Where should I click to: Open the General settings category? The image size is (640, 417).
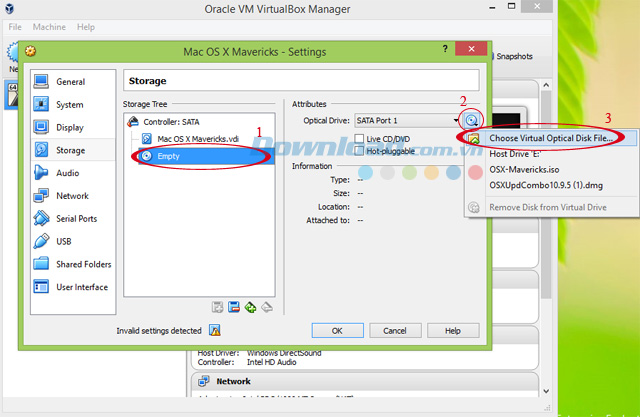[73, 82]
